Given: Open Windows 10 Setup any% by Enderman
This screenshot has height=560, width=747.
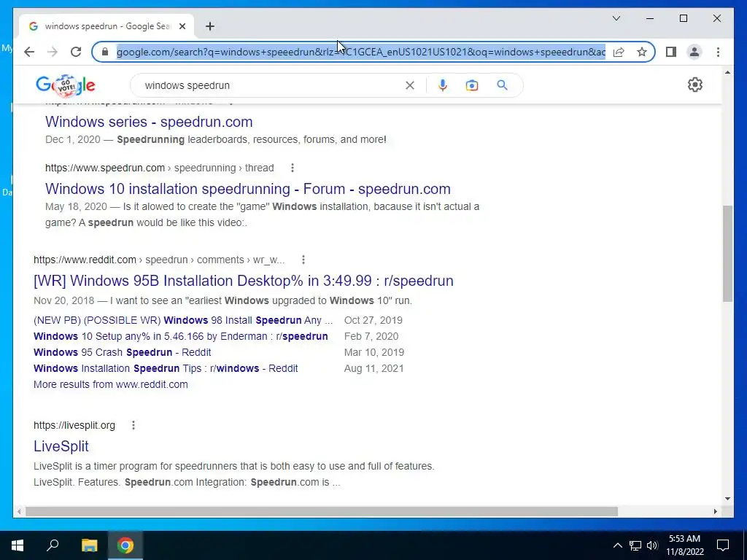Looking at the screenshot, I should pos(181,336).
